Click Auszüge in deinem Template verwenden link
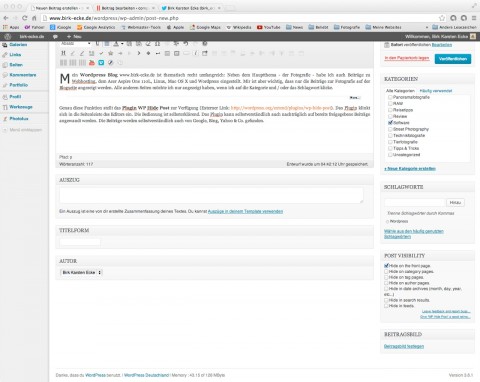 tap(245, 211)
